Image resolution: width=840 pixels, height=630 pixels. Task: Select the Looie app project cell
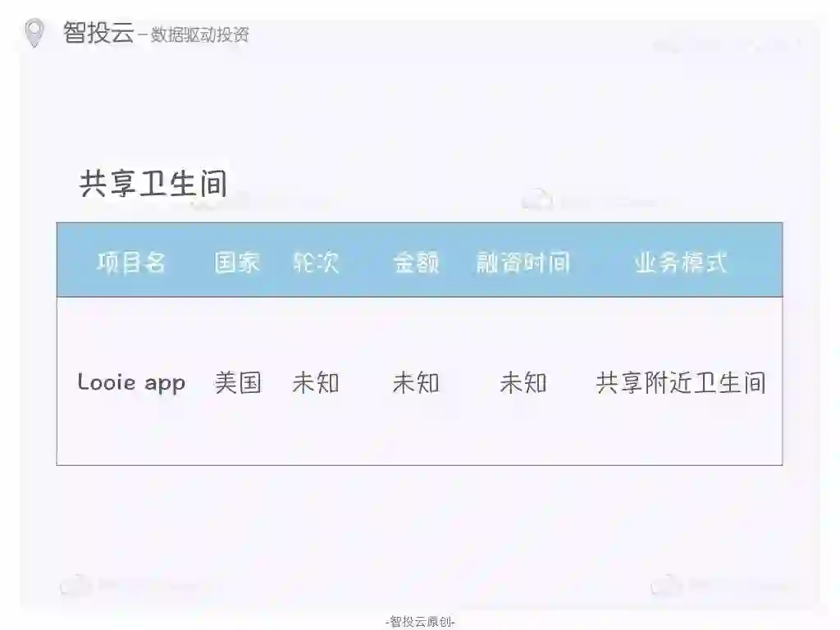tap(131, 382)
